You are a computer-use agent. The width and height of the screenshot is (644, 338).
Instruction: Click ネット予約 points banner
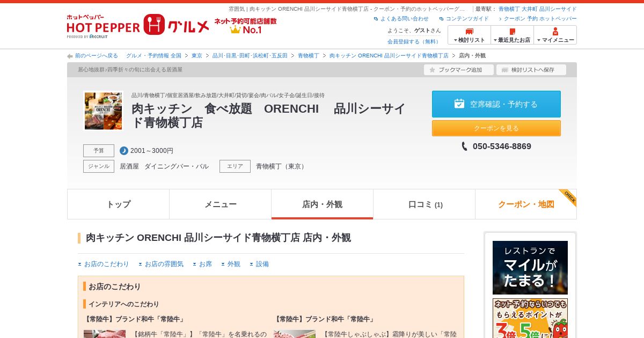click(x=530, y=318)
